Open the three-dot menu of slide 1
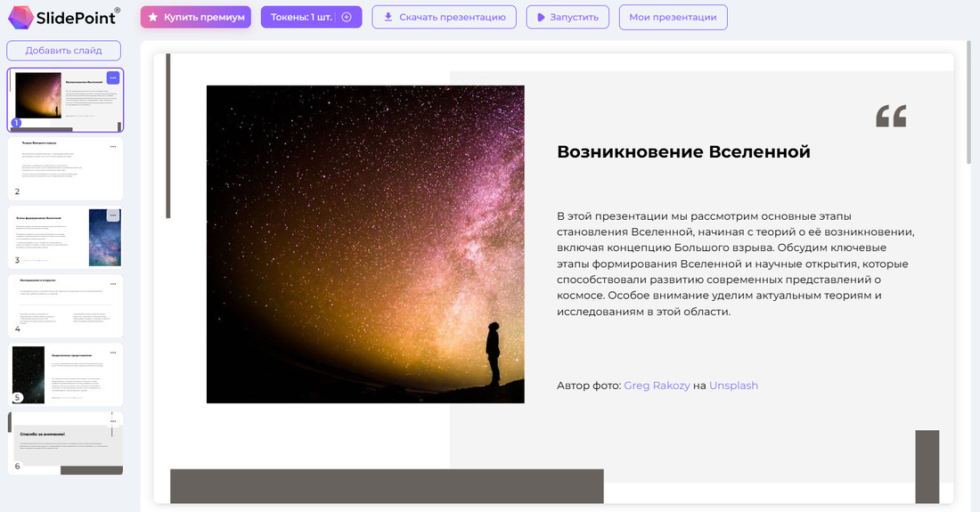 (112, 77)
